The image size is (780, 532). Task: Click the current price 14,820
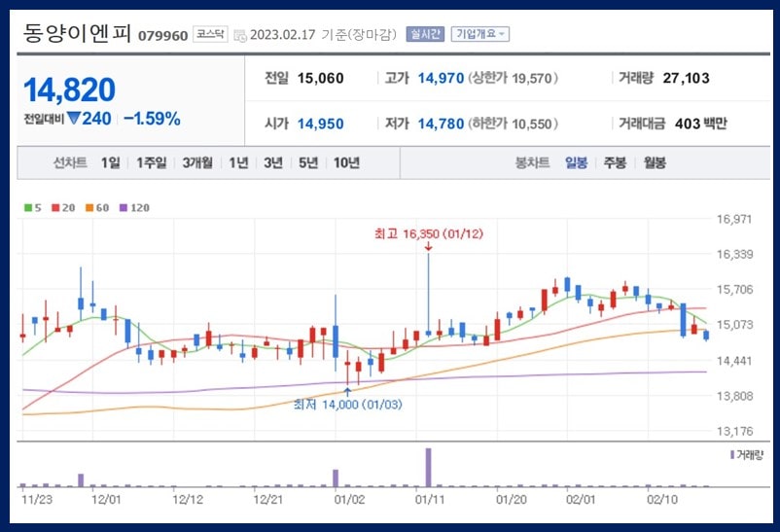pyautogui.click(x=69, y=90)
